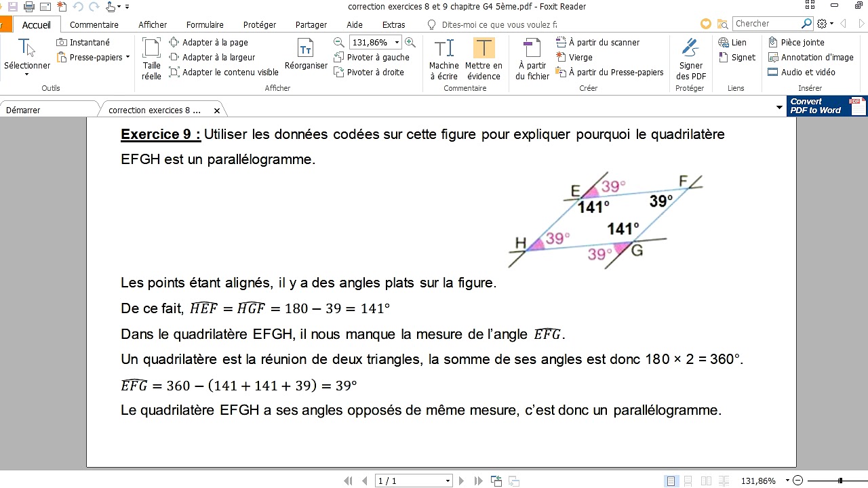The width and height of the screenshot is (868, 488).
Task: Click the Redo arrow in quick access toolbar
Action: coord(94,7)
